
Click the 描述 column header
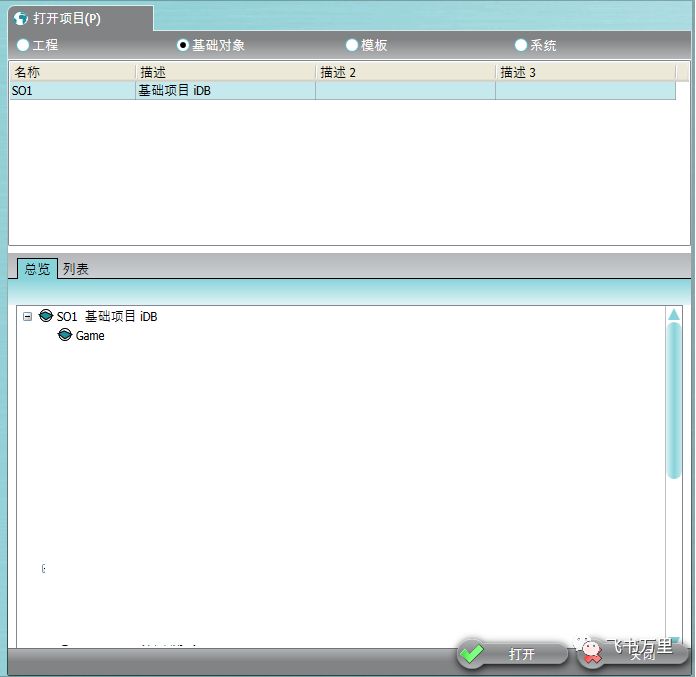pyautogui.click(x=225, y=72)
